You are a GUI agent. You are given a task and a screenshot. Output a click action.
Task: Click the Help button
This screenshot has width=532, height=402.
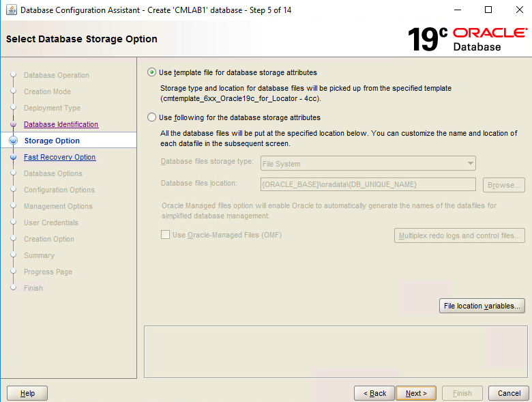pos(27,393)
